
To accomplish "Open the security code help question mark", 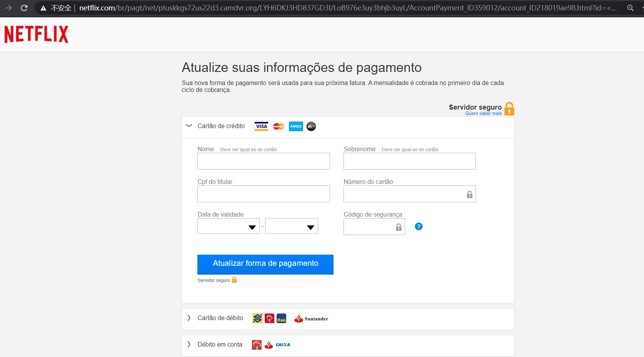I will tap(419, 227).
